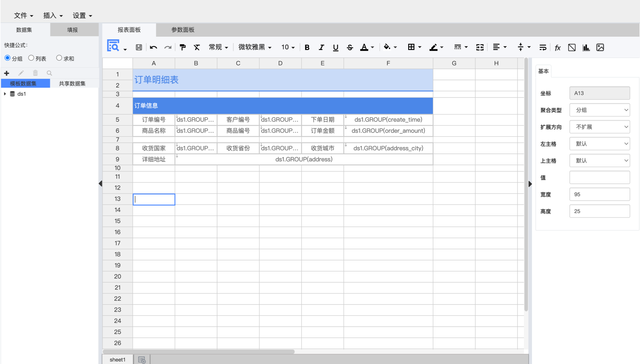640x364 pixels.
Task: Open the 扩展方向 dropdown
Action: point(599,127)
